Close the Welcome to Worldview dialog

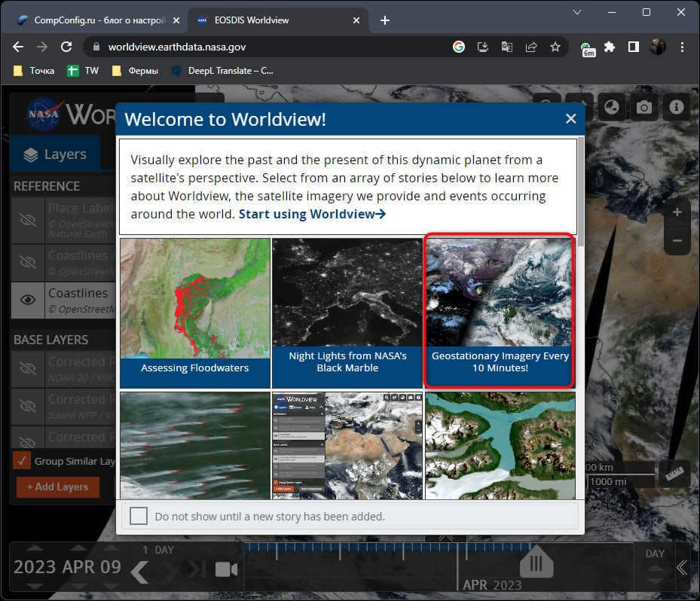570,119
